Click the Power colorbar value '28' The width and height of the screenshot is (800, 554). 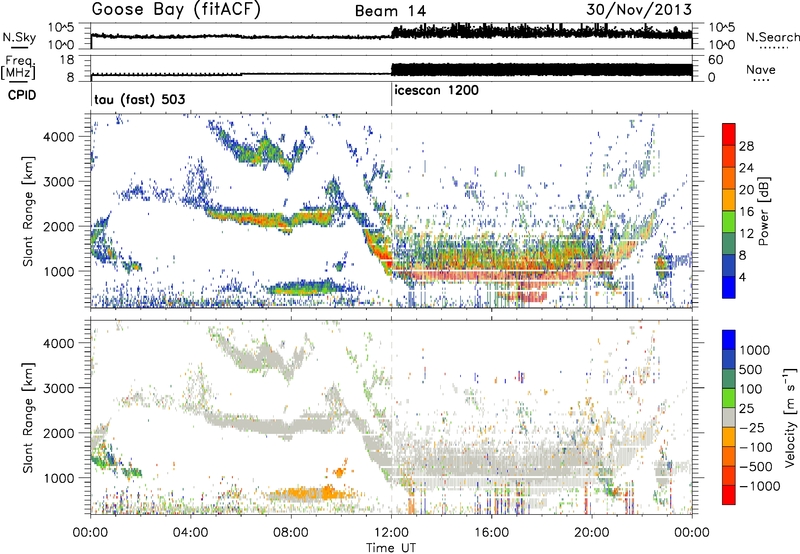[746, 146]
